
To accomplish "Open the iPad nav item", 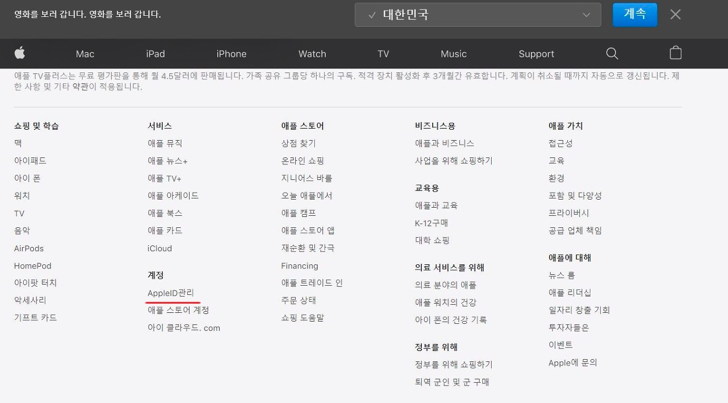I will 156,54.
